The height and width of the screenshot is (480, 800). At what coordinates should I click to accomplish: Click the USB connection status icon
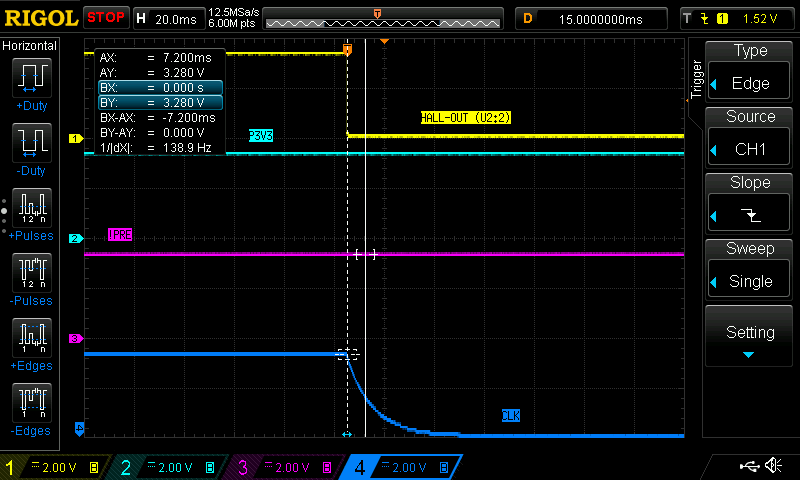coord(749,466)
